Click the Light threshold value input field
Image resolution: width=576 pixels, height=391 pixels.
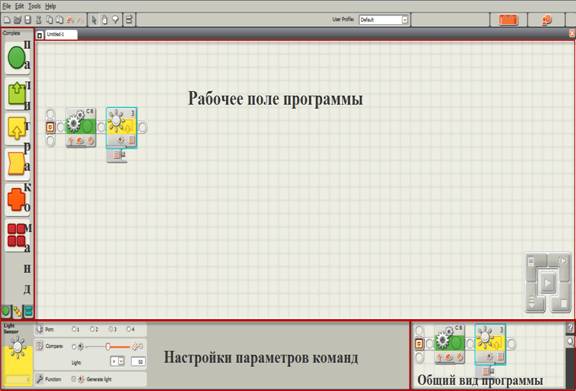click(x=138, y=362)
